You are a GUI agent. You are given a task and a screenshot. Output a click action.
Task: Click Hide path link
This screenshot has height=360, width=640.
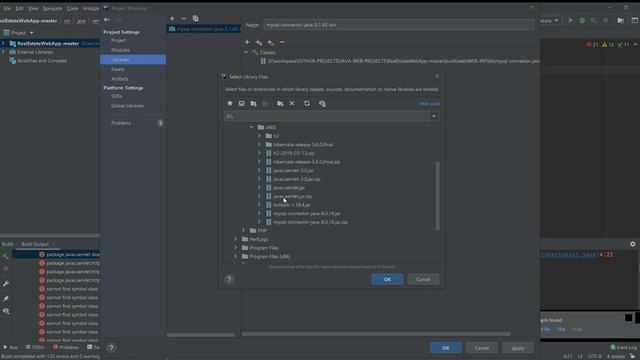(429, 104)
